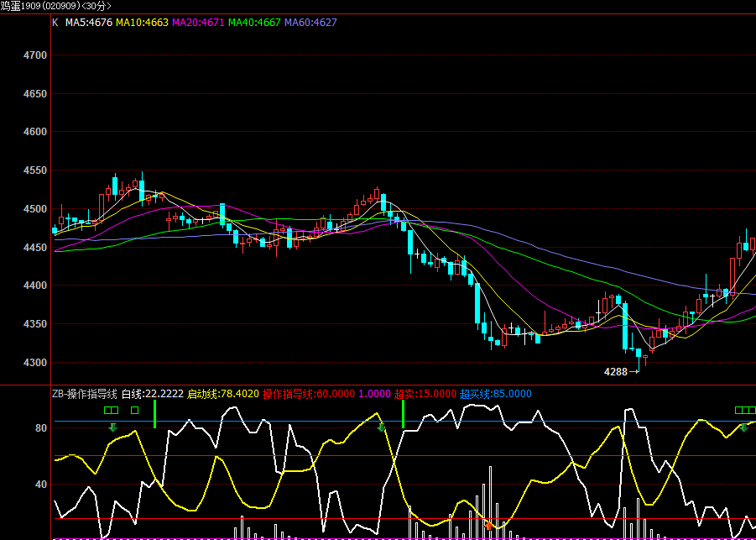Click the 80 indicator axis label
756x540 pixels.
coord(41,428)
